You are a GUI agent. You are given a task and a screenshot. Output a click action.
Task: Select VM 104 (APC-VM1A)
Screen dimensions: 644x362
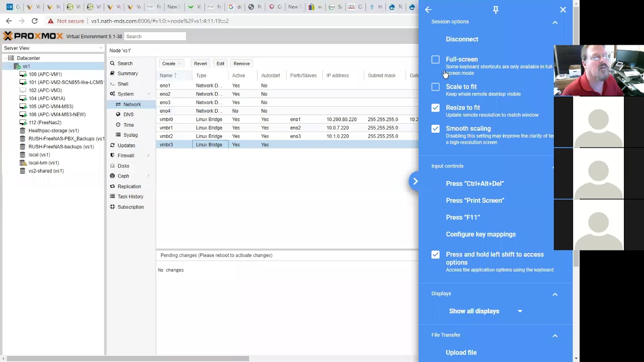tap(46, 99)
